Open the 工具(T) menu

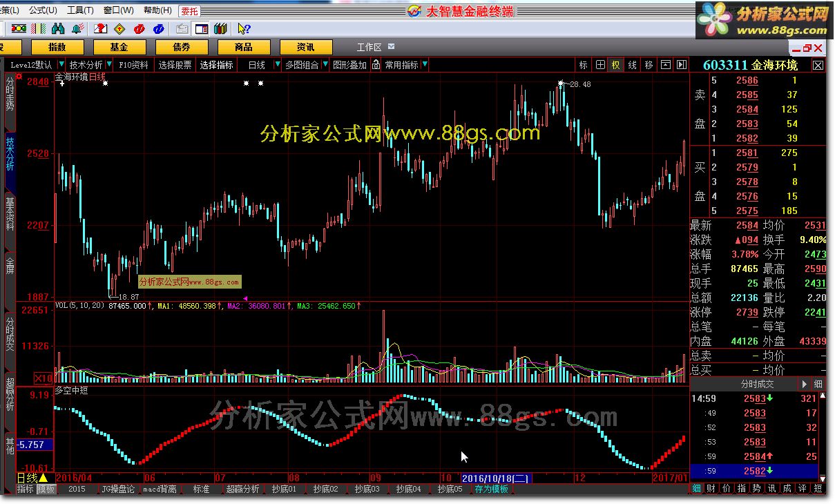point(80,10)
